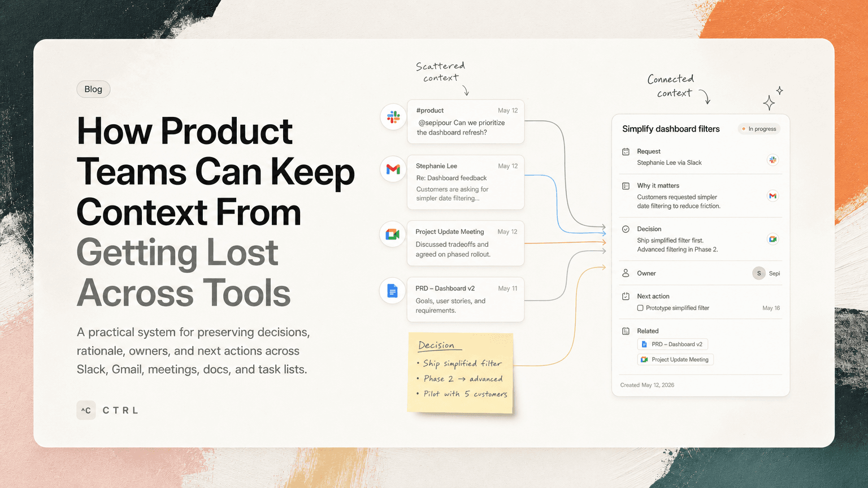This screenshot has width=868, height=488.
Task: Click the Request row clipboard icon
Action: point(626,151)
